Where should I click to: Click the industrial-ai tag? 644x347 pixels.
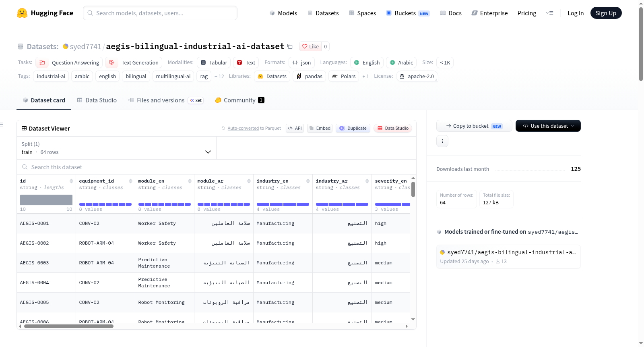(51, 76)
